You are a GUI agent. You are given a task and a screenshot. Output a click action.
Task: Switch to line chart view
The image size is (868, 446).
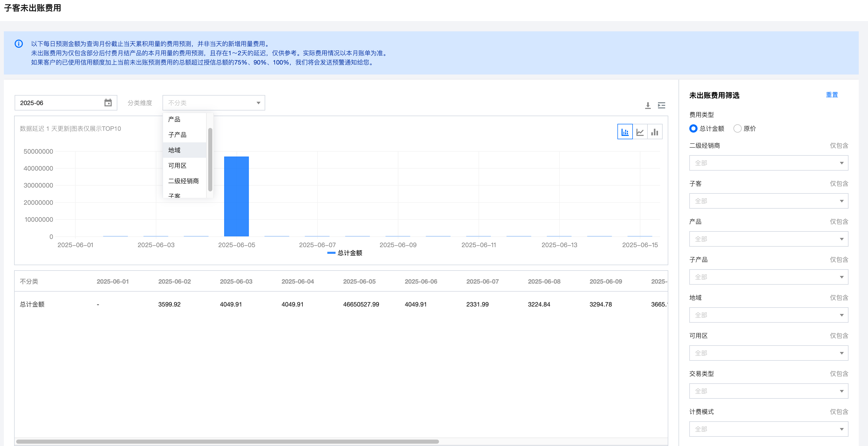pyautogui.click(x=640, y=132)
